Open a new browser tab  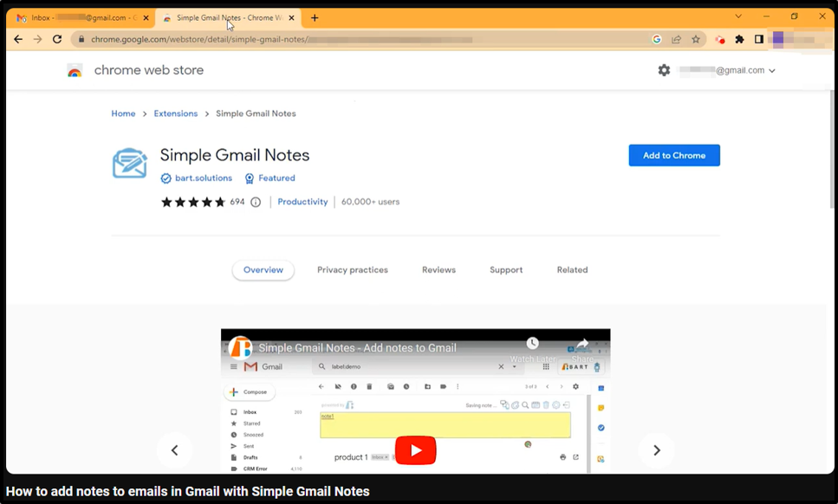click(315, 17)
